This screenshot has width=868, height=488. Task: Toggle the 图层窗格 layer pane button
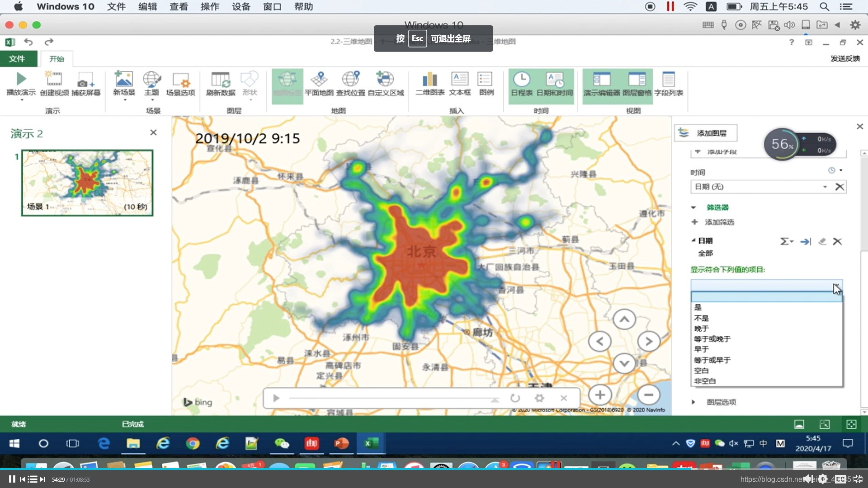click(x=637, y=80)
